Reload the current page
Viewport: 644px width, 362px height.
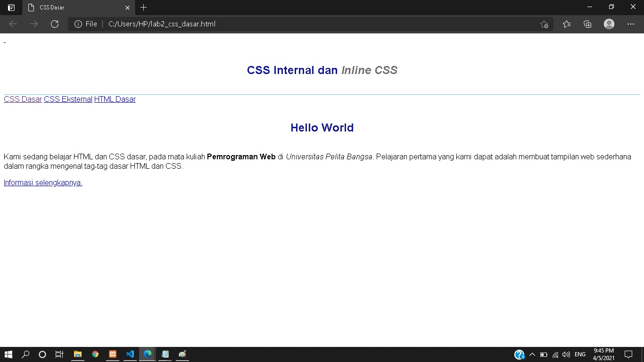(55, 24)
